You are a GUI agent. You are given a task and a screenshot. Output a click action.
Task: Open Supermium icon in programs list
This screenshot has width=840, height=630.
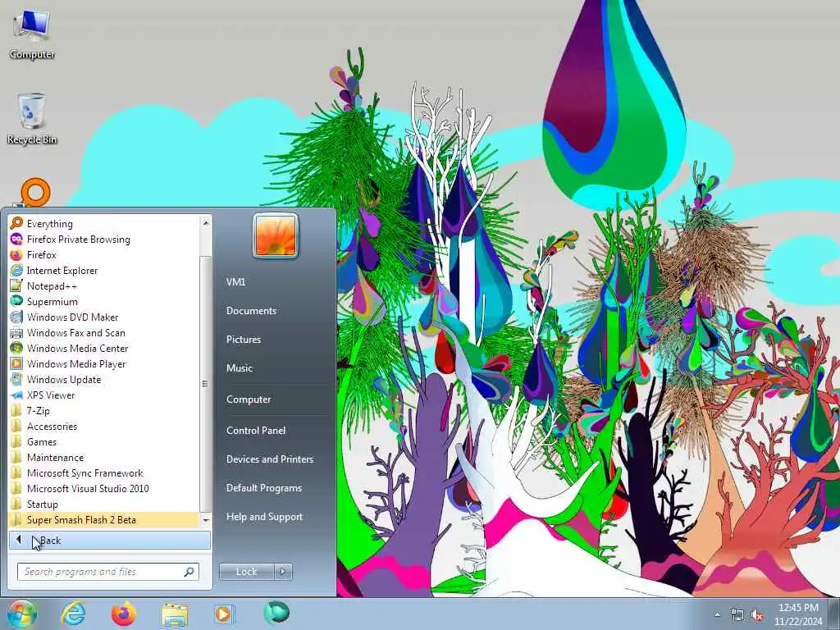click(16, 301)
